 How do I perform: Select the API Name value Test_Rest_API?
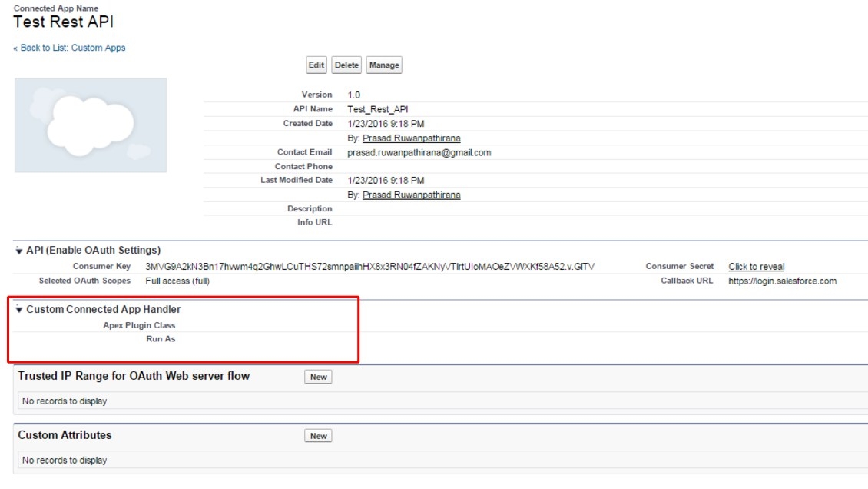[377, 109]
